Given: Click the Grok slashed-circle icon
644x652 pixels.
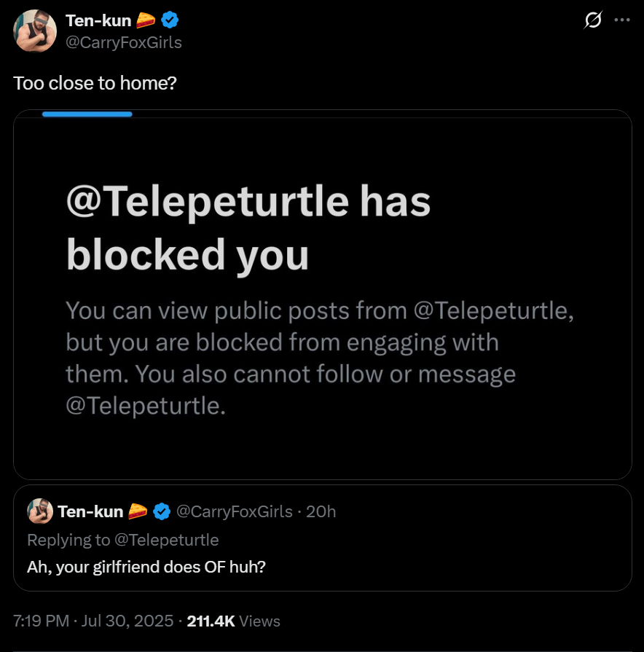Looking at the screenshot, I should pos(593,20).
